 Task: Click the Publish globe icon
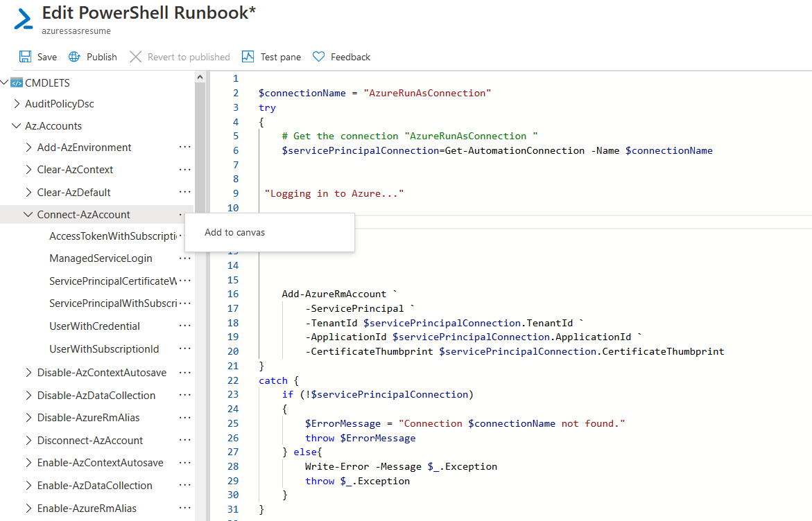point(73,57)
